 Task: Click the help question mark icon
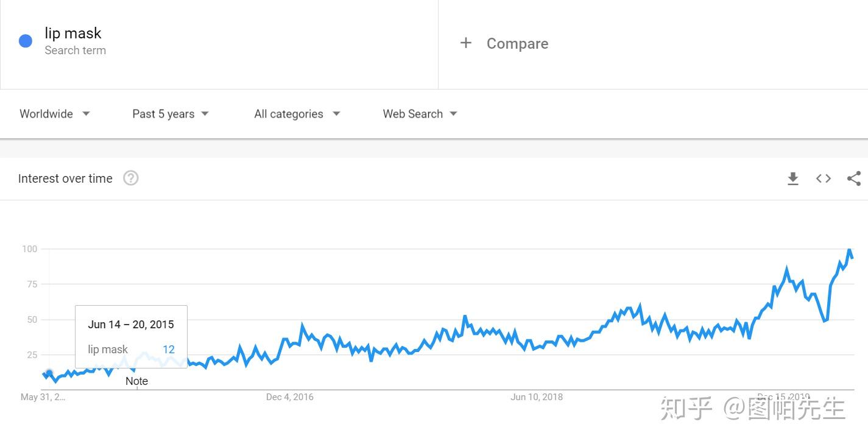tap(131, 178)
